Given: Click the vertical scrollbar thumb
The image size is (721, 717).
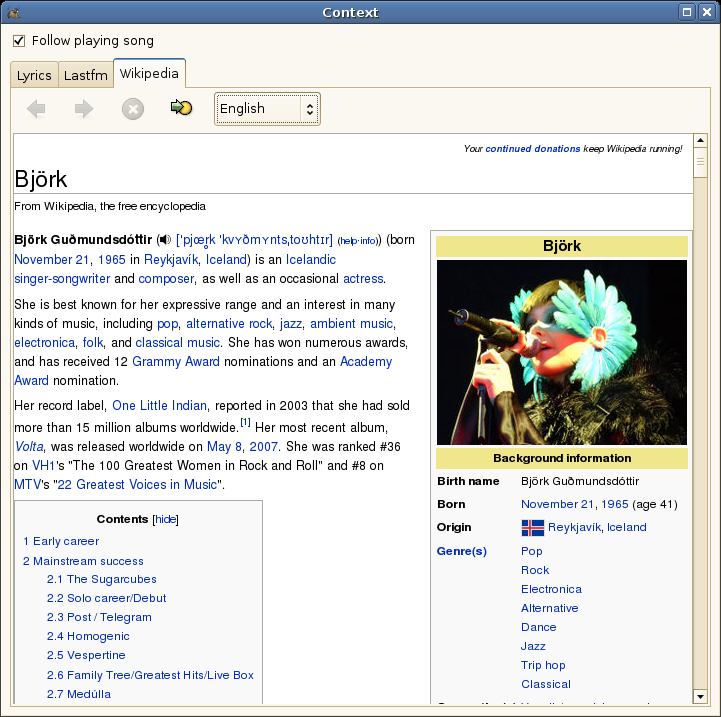Looking at the screenshot, I should click(700, 162).
